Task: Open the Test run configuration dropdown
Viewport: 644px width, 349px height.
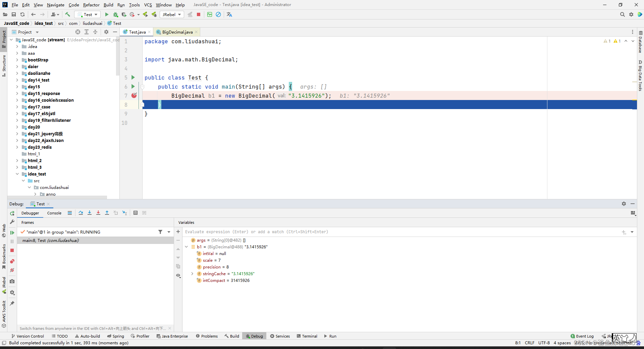Action: [88, 14]
